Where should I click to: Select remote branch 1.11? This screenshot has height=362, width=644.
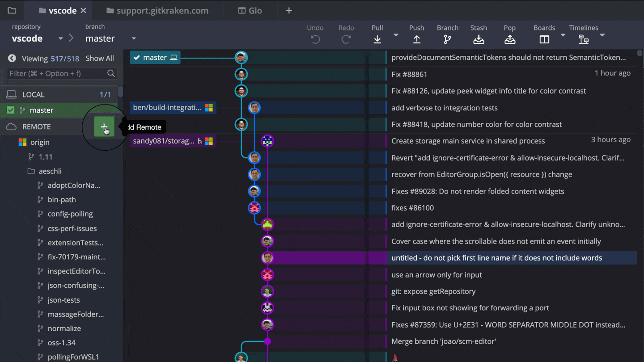pyautogui.click(x=45, y=157)
